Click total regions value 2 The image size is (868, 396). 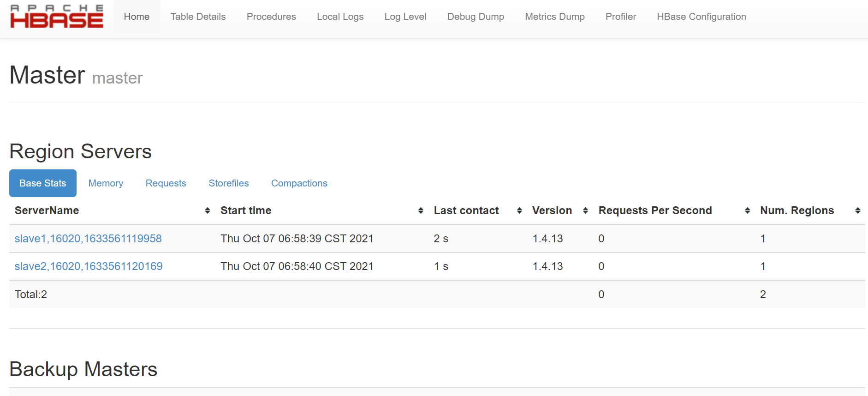click(x=763, y=294)
